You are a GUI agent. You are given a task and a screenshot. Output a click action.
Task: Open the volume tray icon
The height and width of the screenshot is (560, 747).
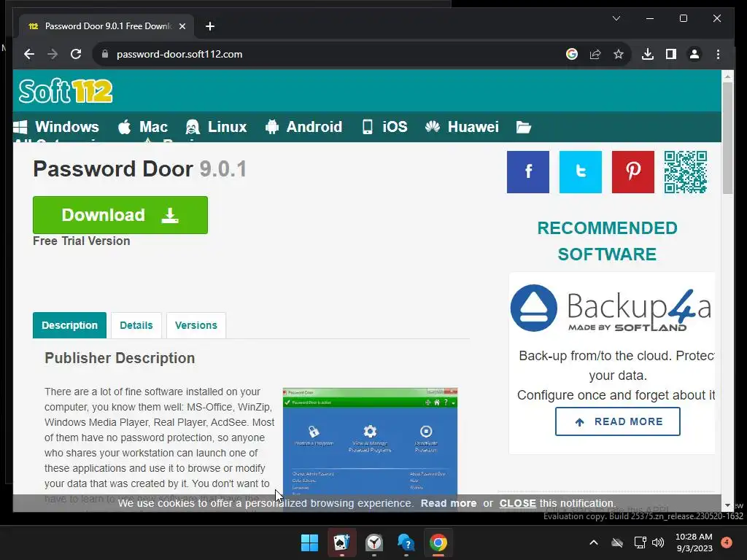pos(658,542)
